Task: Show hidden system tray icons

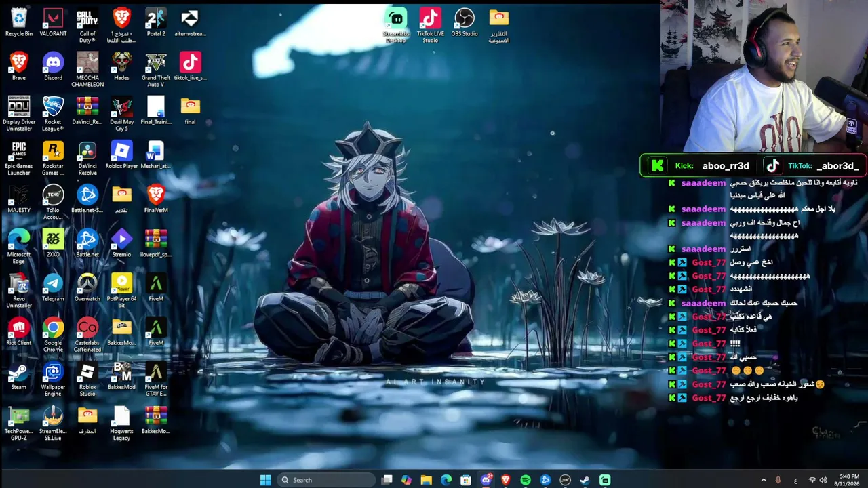Action: pos(764,480)
